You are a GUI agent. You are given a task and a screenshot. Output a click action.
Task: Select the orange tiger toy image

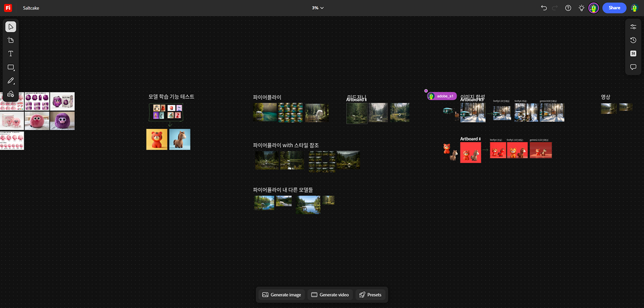click(x=157, y=140)
